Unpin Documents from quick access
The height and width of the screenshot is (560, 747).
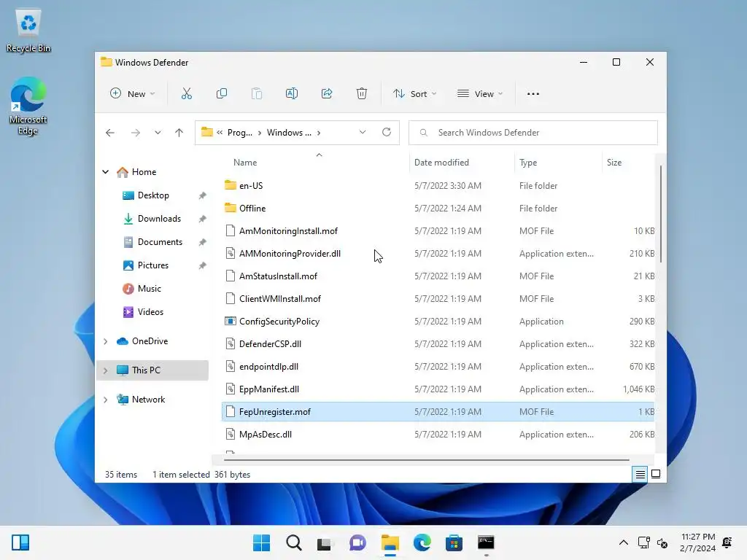(x=203, y=242)
